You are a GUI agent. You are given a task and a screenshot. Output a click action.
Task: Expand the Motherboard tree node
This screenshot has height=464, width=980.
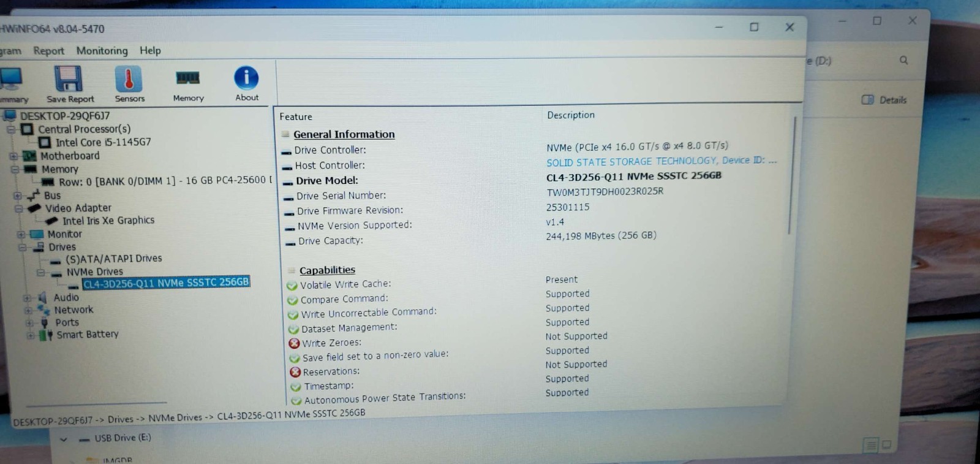click(13, 156)
